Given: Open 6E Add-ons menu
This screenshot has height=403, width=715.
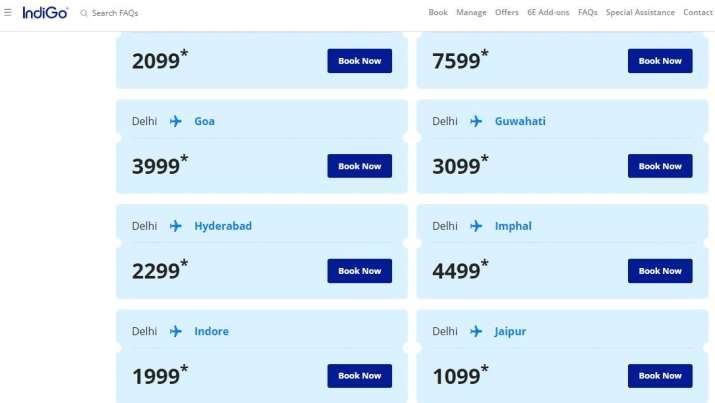Looking at the screenshot, I should click(x=549, y=13).
